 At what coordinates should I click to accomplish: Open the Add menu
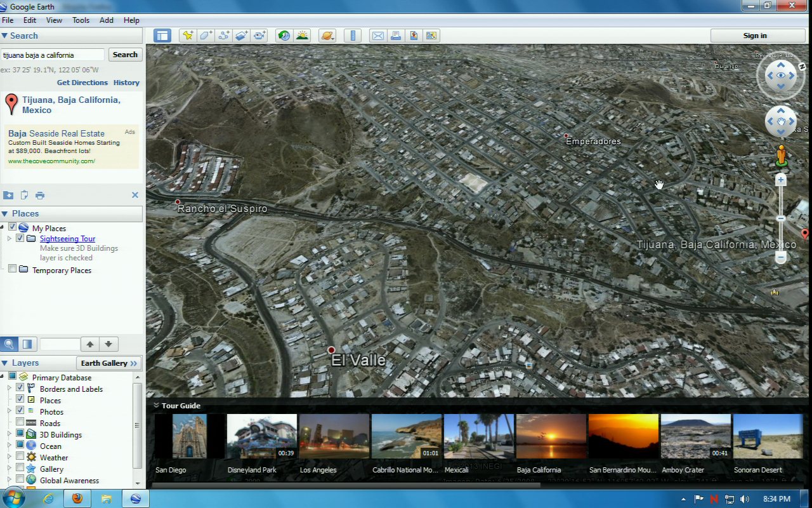(107, 20)
